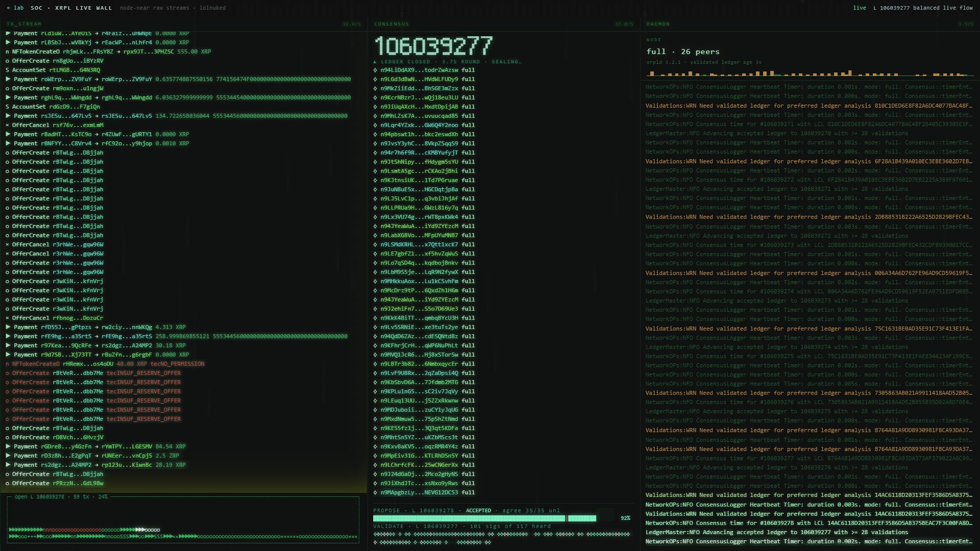Click the large ledger number 106039277
The image size is (980, 551).
tap(434, 46)
